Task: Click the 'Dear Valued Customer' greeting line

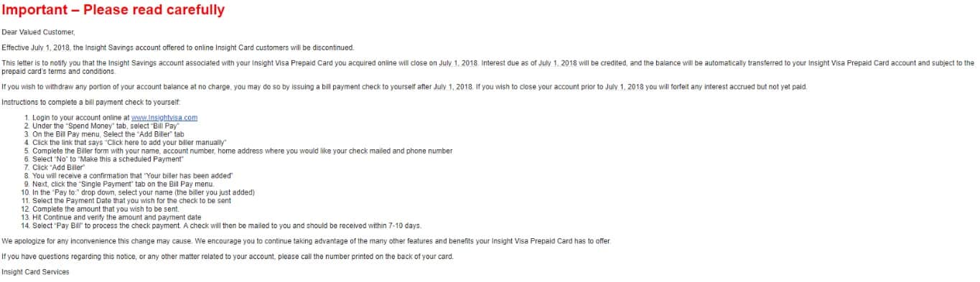Action: [38, 32]
